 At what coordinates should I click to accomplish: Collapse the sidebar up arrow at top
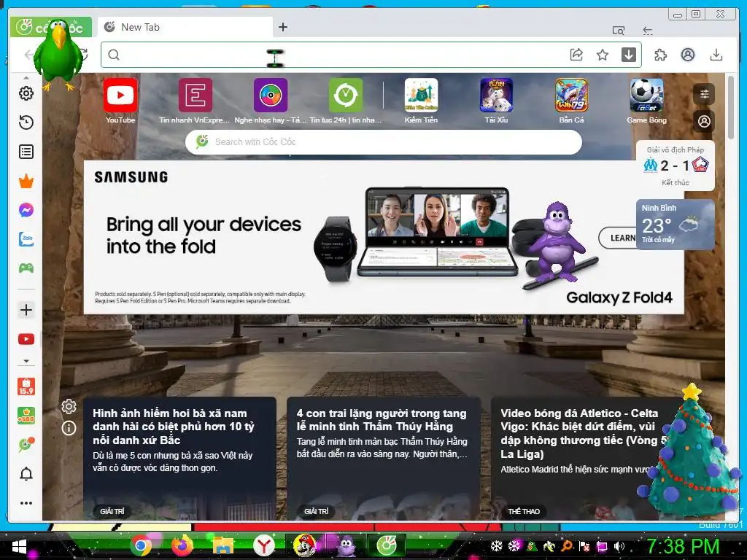pos(26,77)
